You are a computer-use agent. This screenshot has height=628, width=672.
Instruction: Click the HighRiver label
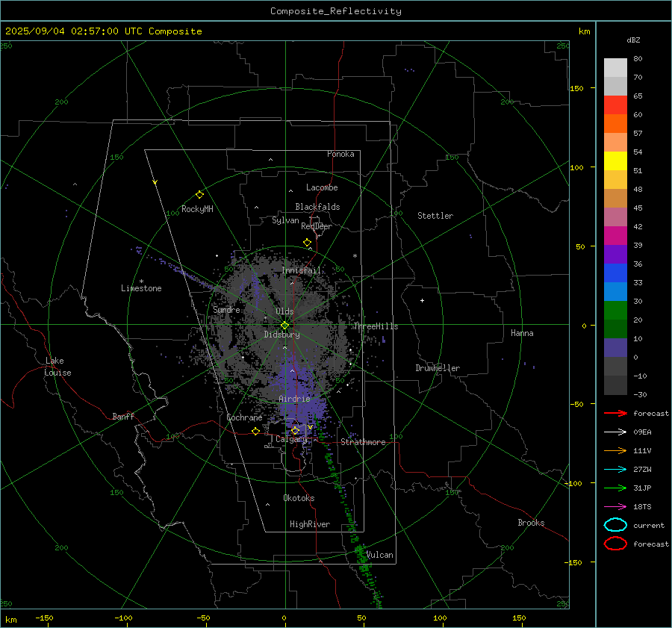tap(310, 524)
